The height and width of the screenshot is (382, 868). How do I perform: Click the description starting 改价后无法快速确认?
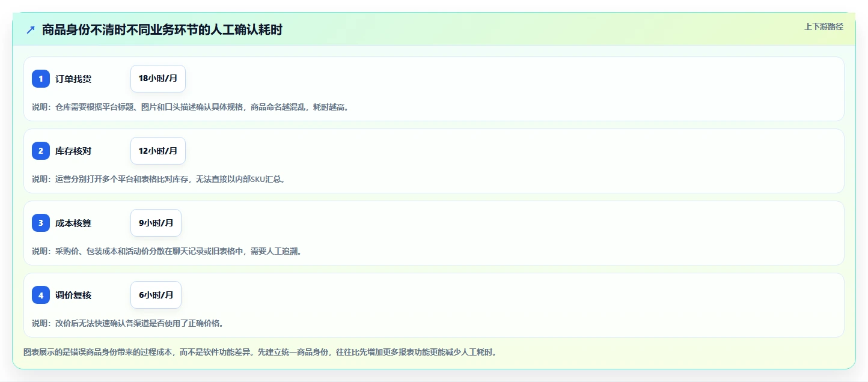[x=128, y=323]
